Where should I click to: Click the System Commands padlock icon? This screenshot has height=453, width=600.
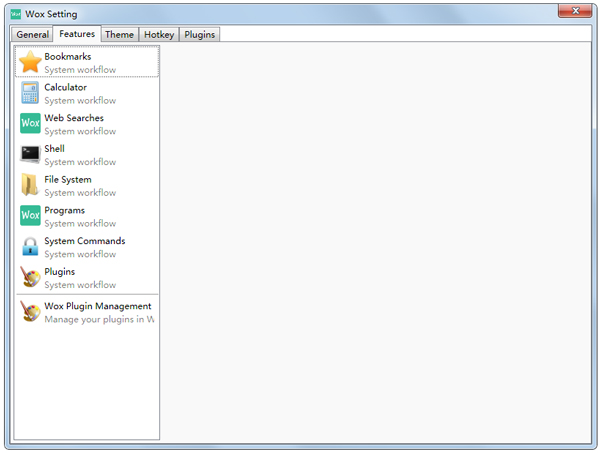pos(30,247)
